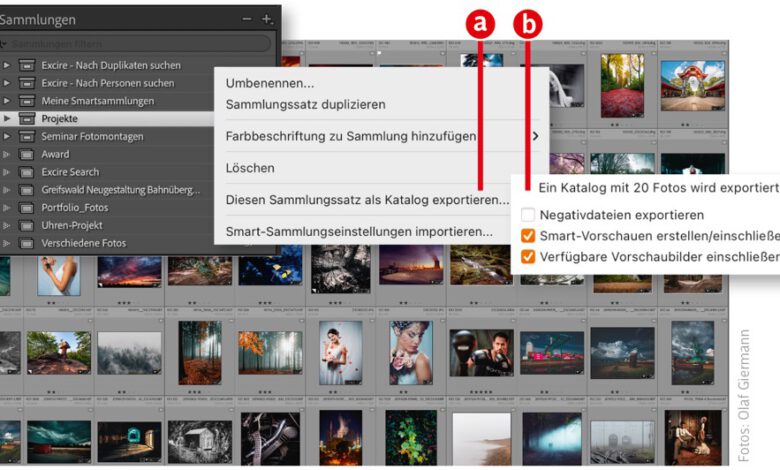Click collection icon beside Verschiedene Fotos
Viewport: 780px width, 470px height.
click(x=27, y=244)
